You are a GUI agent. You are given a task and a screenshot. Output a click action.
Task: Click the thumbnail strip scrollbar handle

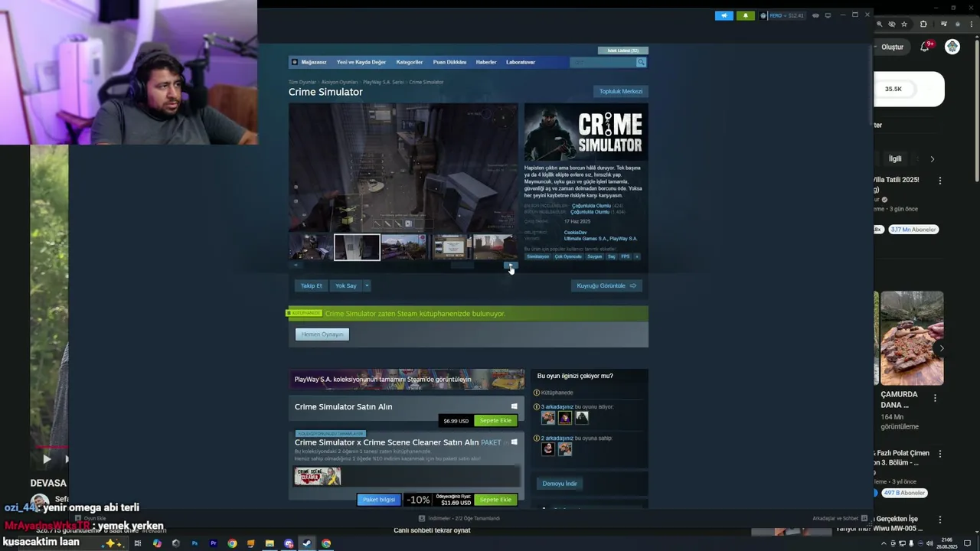point(462,266)
